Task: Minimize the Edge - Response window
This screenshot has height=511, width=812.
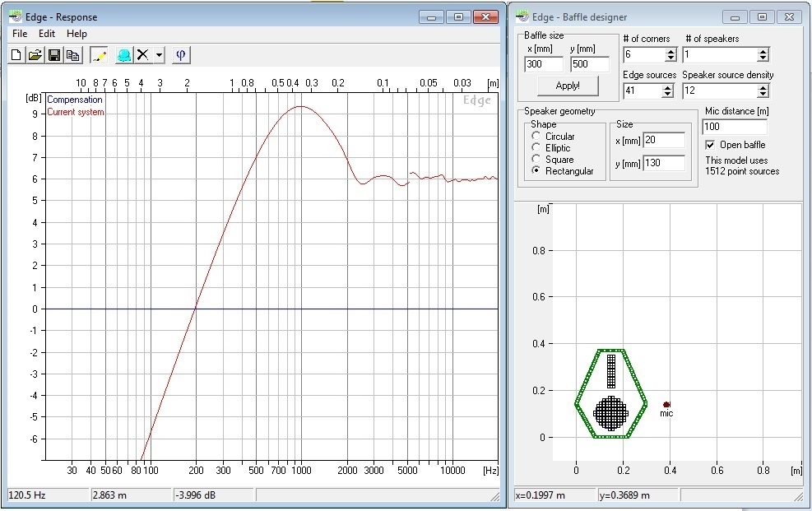Action: (x=431, y=17)
